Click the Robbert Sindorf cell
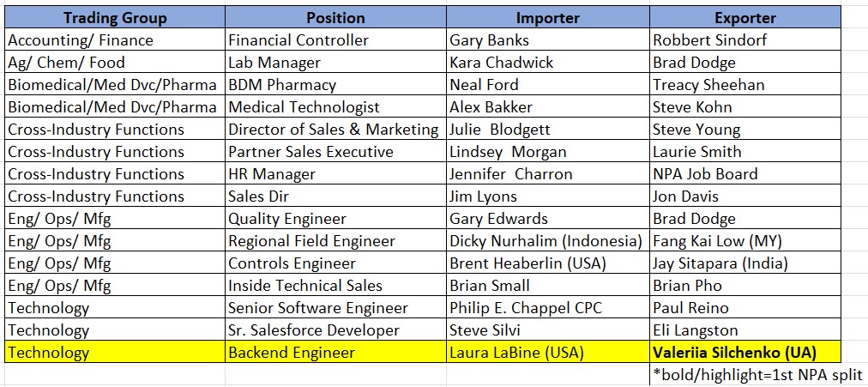The width and height of the screenshot is (868, 387). tap(710, 40)
